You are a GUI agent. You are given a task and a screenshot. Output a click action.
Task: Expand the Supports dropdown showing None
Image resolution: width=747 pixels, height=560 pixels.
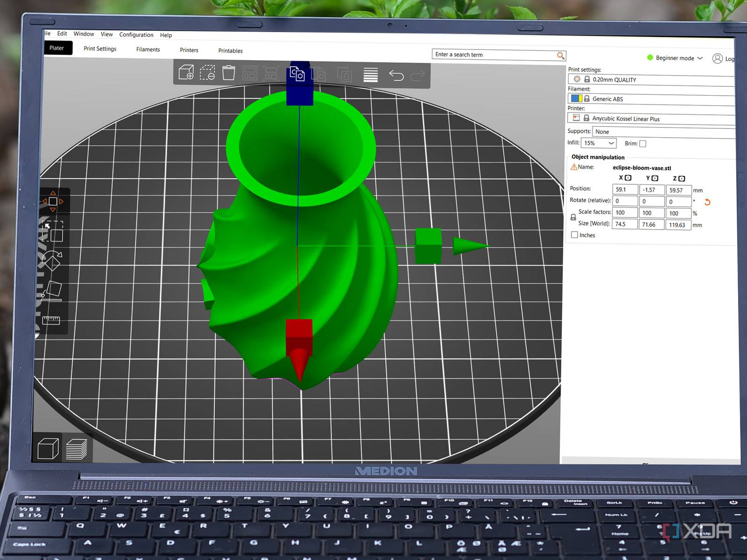click(663, 132)
